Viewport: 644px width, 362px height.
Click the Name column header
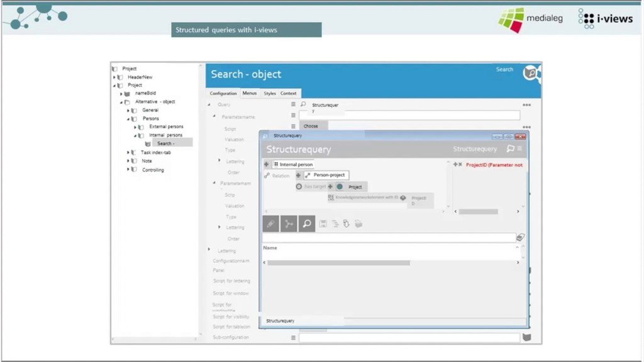[x=270, y=248]
